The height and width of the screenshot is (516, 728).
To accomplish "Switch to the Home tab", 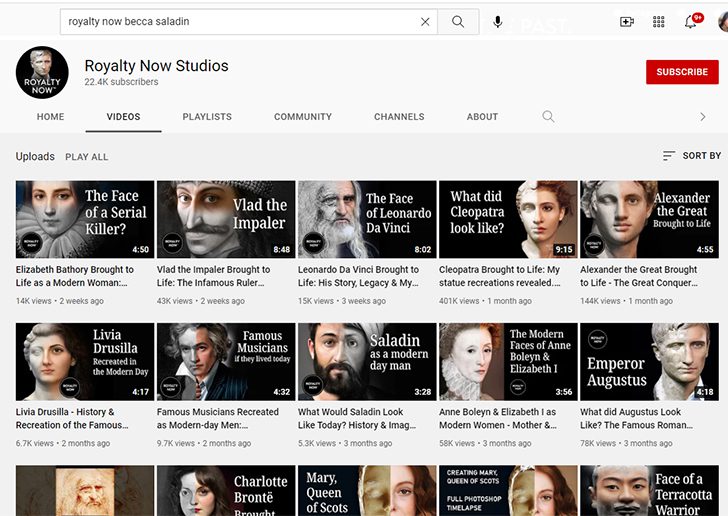I will pyautogui.click(x=51, y=117).
